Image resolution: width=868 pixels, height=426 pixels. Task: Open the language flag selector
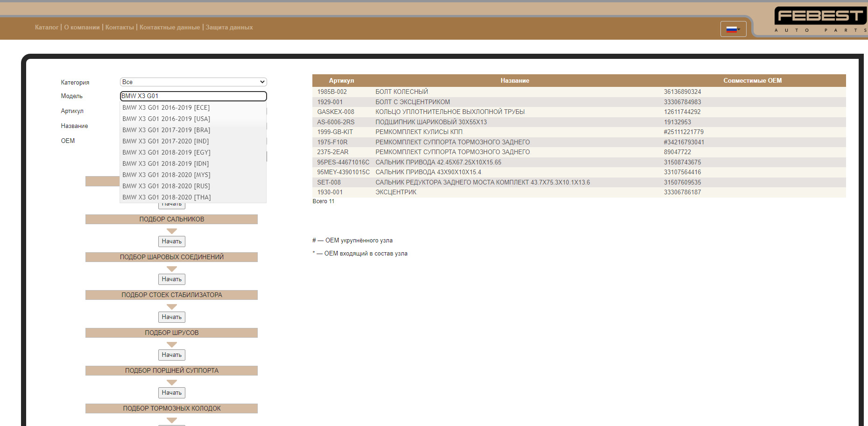[x=733, y=29]
